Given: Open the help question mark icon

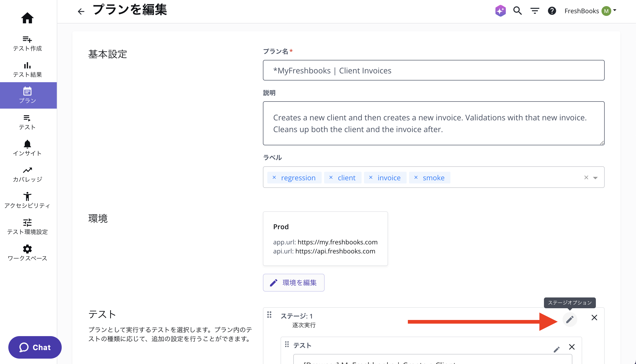Looking at the screenshot, I should (552, 11).
